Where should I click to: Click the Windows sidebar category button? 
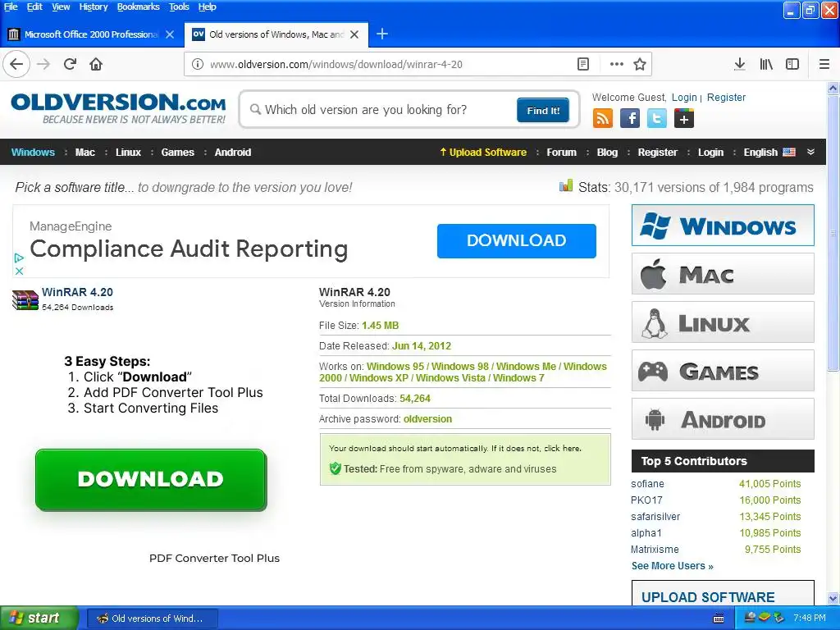click(723, 226)
